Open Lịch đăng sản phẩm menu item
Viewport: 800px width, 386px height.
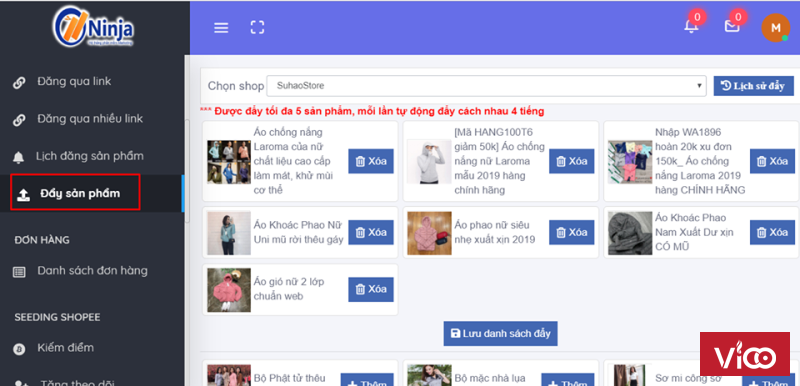pos(90,156)
